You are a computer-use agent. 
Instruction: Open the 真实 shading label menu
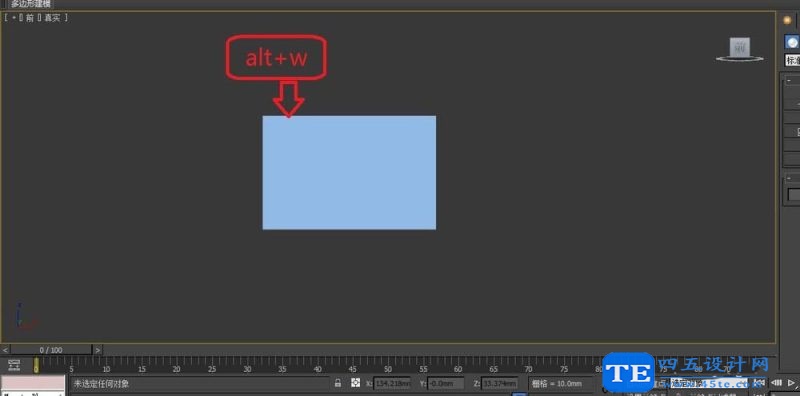[x=52, y=18]
